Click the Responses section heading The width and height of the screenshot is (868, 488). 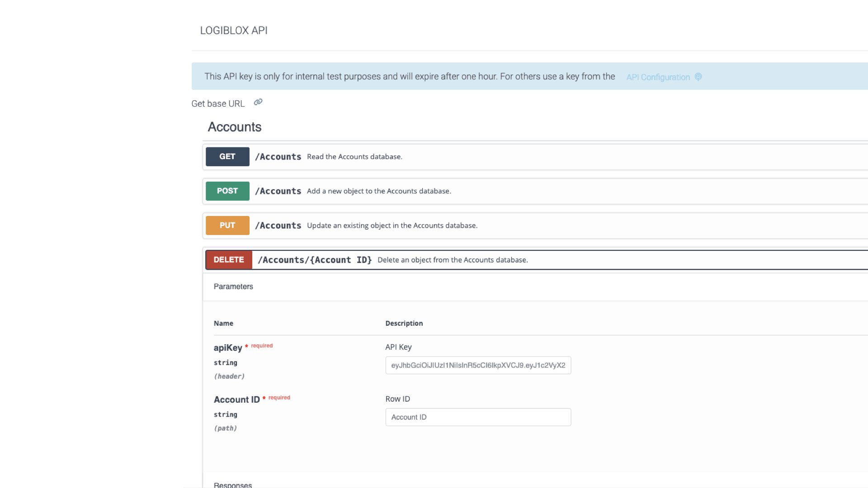coord(232,484)
